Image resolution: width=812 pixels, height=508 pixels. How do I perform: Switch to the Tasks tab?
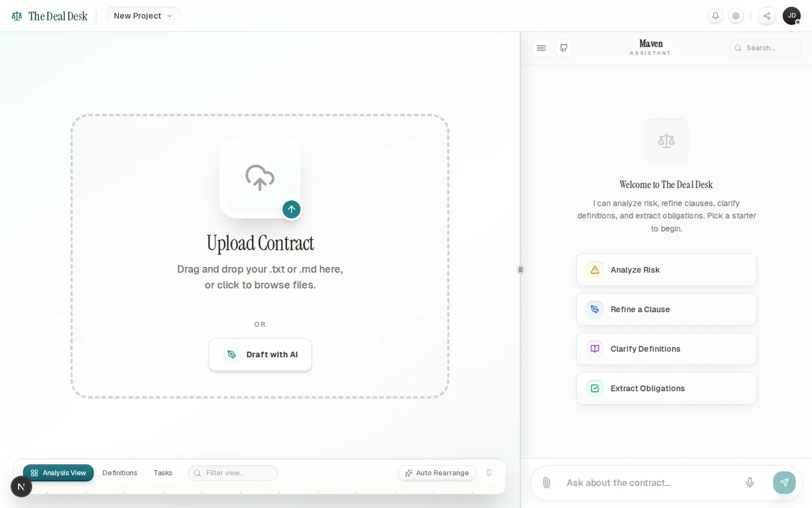(x=163, y=473)
